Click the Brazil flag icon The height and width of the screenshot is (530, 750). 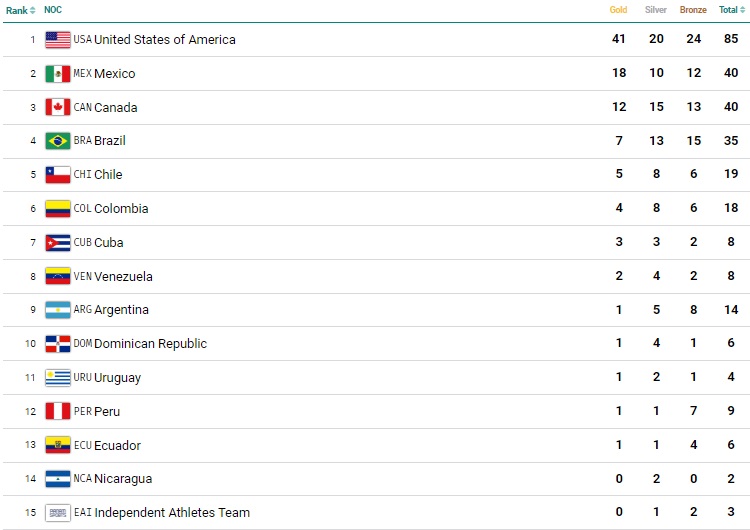click(58, 141)
